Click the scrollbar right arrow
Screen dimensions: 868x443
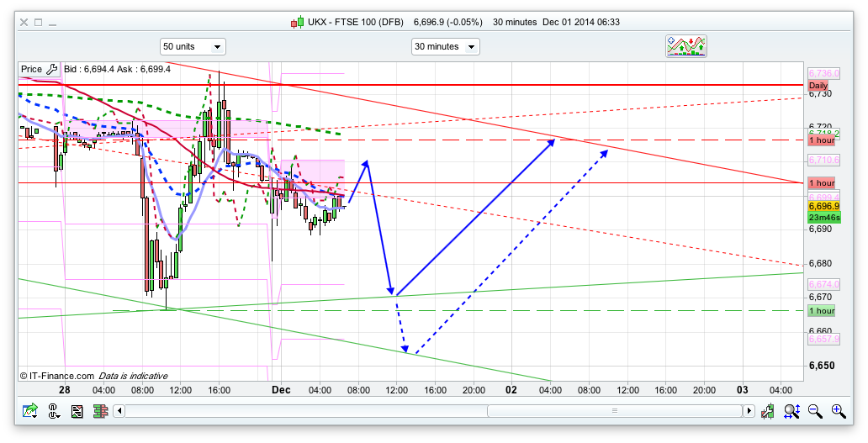(749, 411)
